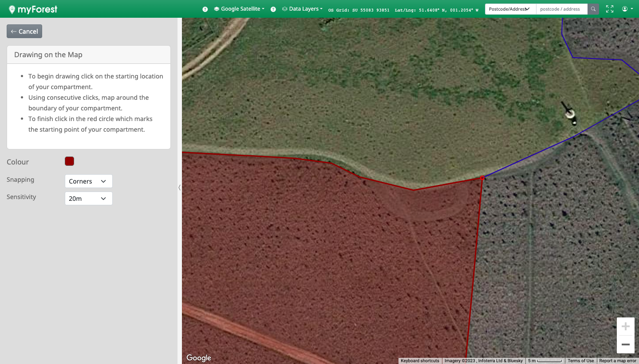Expand the Postcode/Address search type selector
The height and width of the screenshot is (364, 639).
pos(510,9)
